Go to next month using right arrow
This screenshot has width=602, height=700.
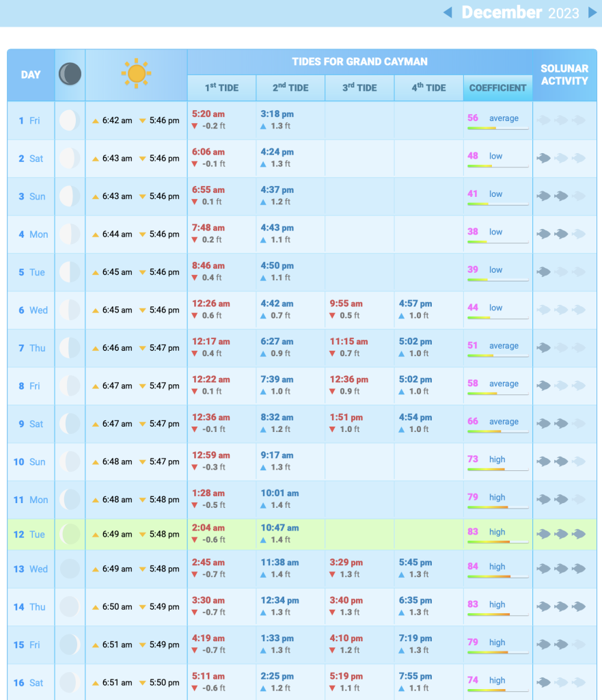pyautogui.click(x=592, y=12)
